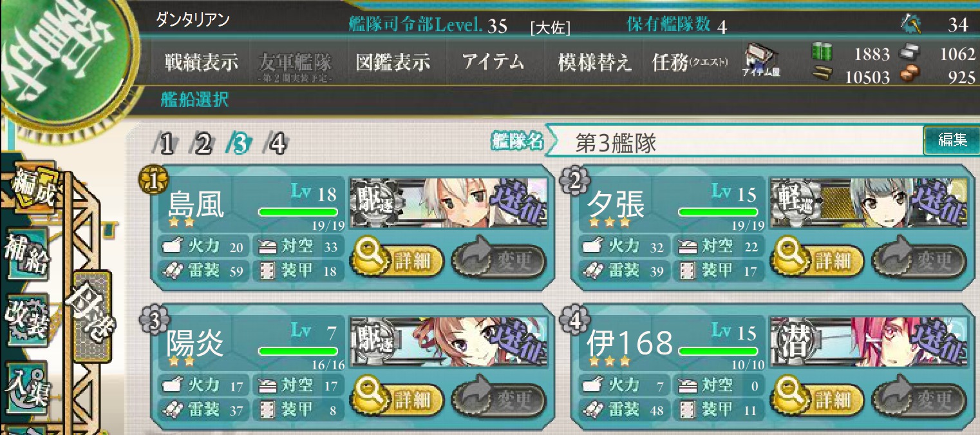Open the 任務 (Quest) menu
This screenshot has height=435, width=980.
pos(690,63)
